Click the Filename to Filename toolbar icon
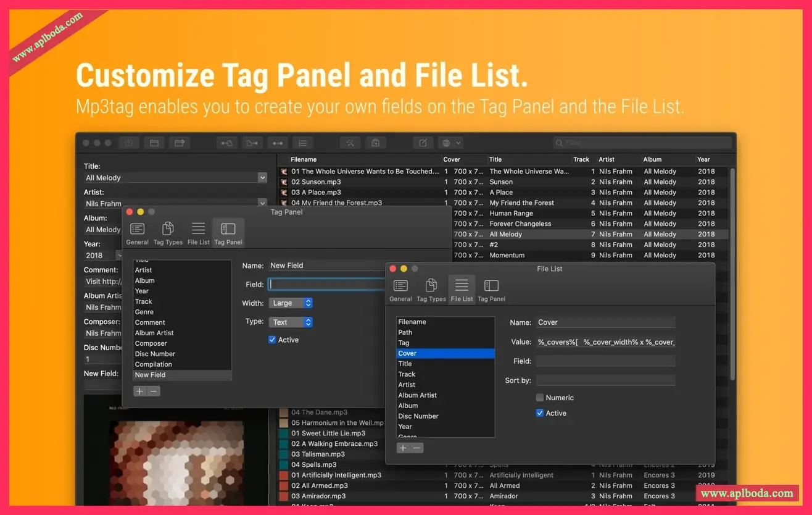812x515 pixels. [x=278, y=143]
